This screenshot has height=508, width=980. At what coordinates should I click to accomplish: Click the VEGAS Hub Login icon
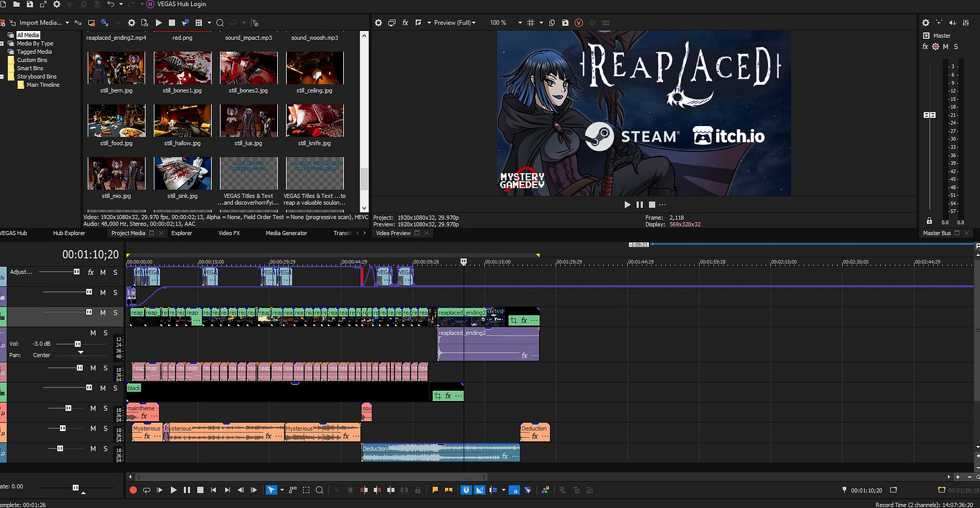(149, 4)
